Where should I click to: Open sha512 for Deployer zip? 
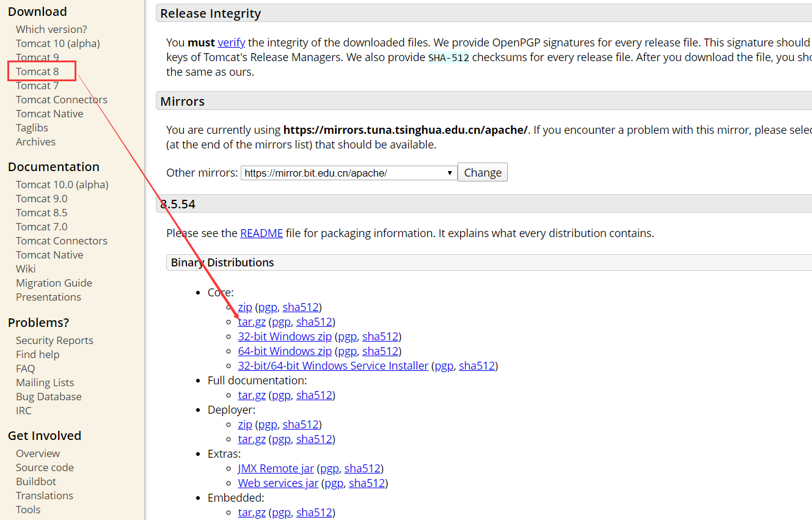coord(301,425)
